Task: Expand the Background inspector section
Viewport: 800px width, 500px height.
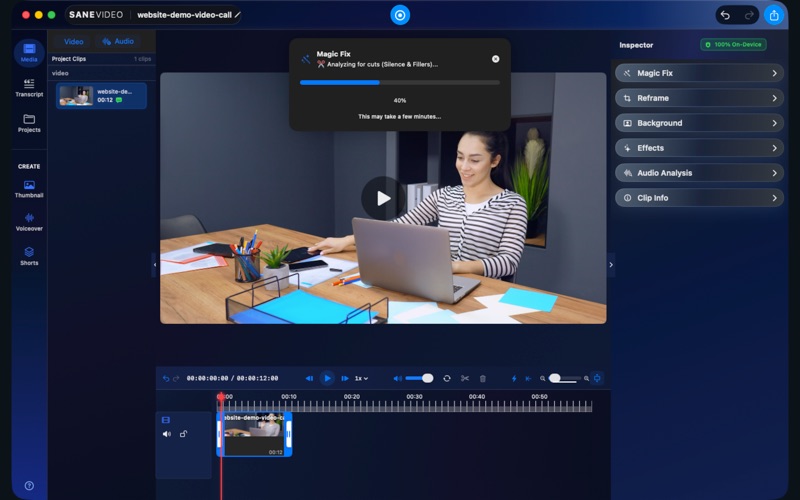Action: coord(699,123)
